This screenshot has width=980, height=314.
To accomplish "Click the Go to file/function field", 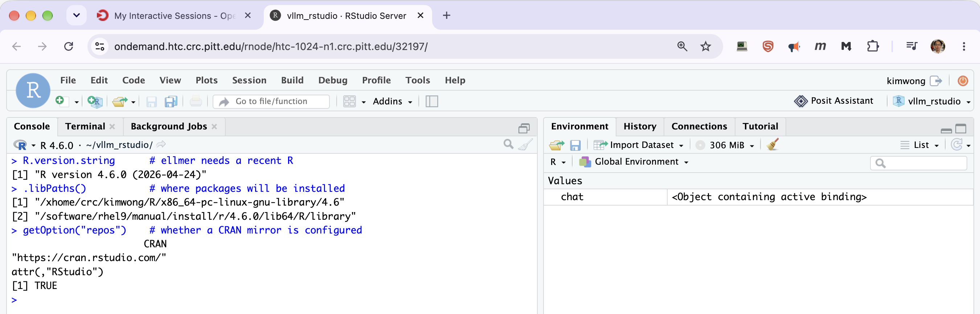I will coord(272,102).
